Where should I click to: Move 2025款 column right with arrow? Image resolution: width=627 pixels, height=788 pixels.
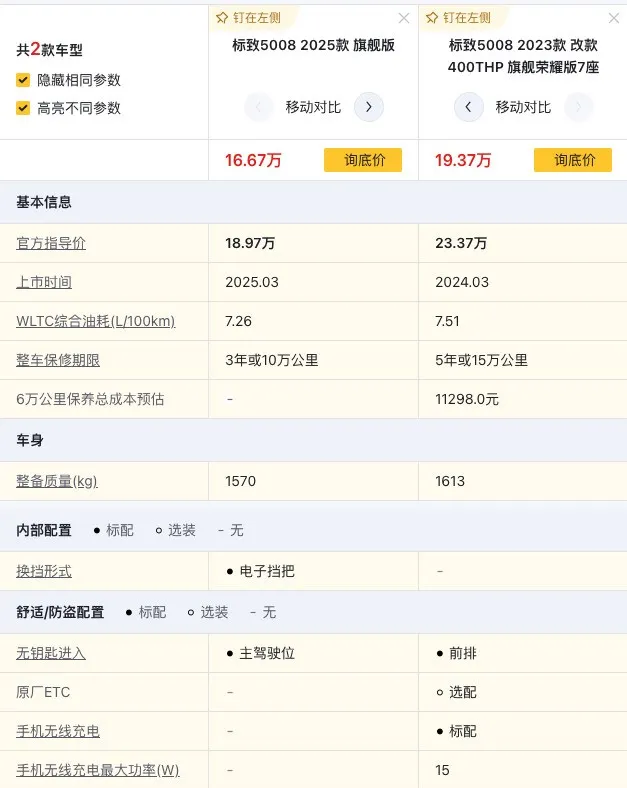(x=369, y=107)
